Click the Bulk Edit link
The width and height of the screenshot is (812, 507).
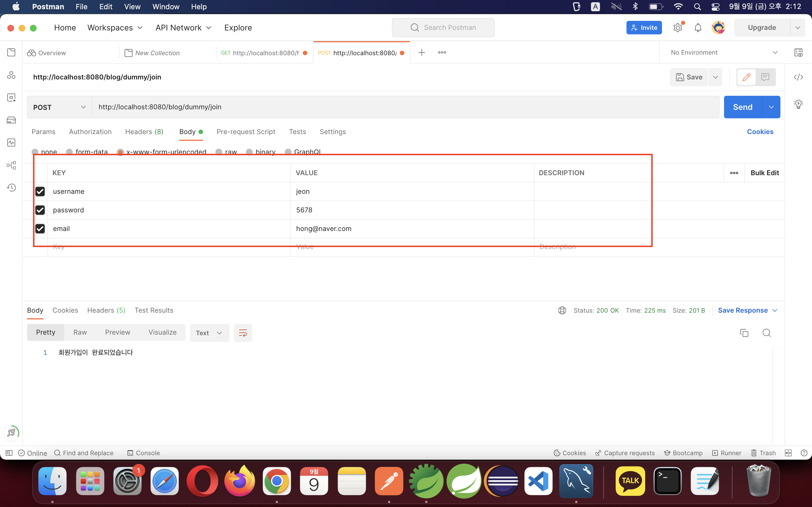point(764,173)
